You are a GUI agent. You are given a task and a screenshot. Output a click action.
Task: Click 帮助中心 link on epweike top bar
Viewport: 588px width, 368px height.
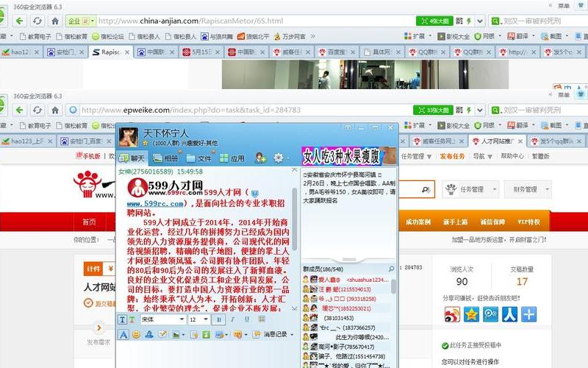click(512, 156)
